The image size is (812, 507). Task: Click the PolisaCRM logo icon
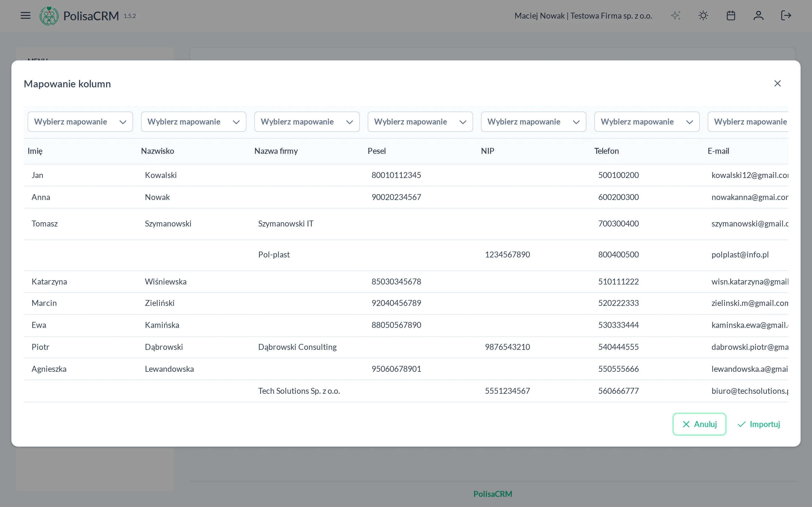(x=49, y=16)
